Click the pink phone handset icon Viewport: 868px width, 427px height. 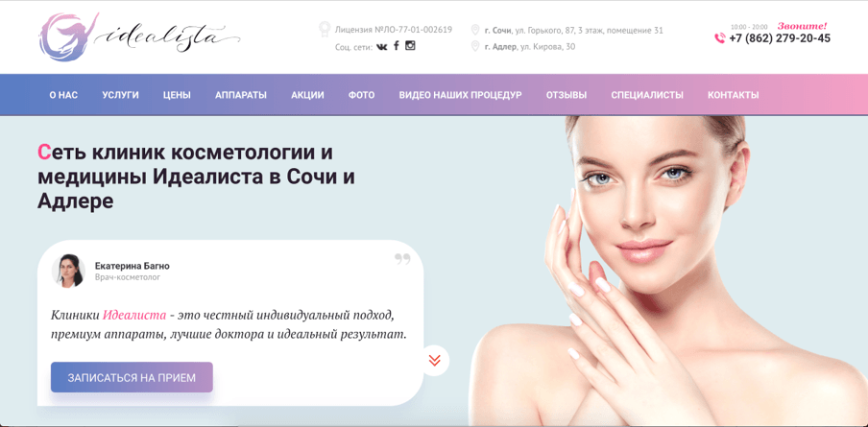(719, 38)
